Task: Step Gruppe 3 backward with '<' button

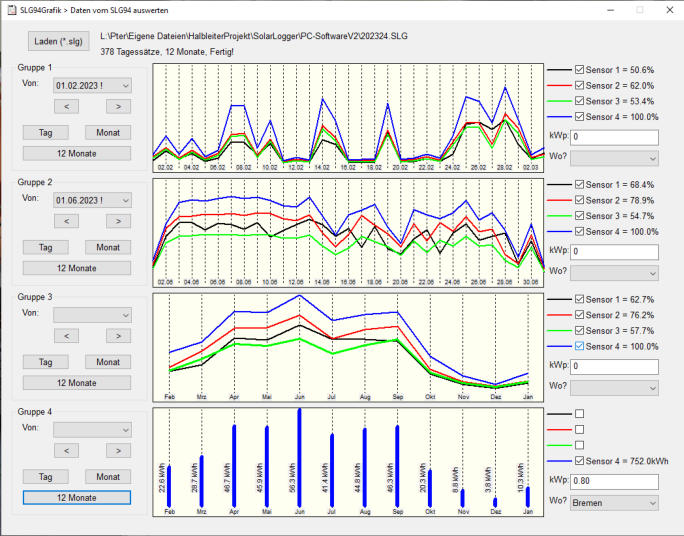Action: click(65, 336)
